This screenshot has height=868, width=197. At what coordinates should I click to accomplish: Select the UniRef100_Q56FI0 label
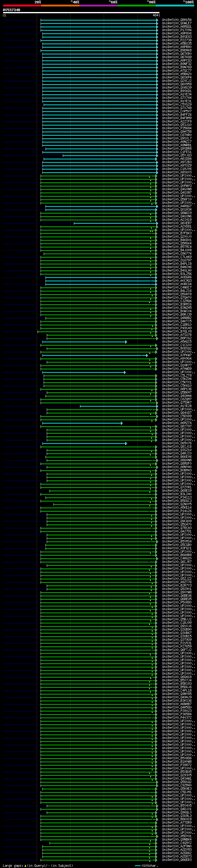pos(176,200)
